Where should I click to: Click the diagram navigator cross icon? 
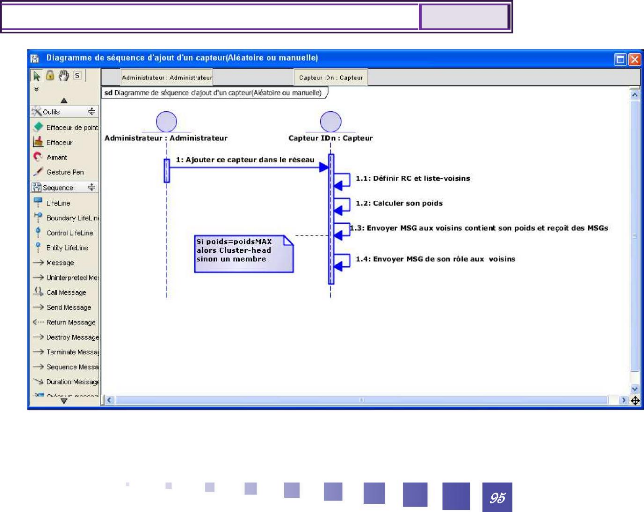point(635,400)
